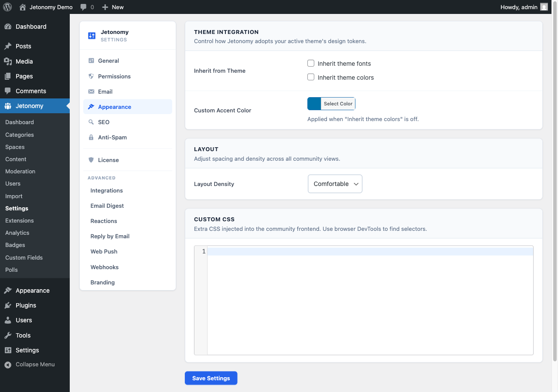Pick the blue accent color swatch
The width and height of the screenshot is (558, 392).
[313, 104]
